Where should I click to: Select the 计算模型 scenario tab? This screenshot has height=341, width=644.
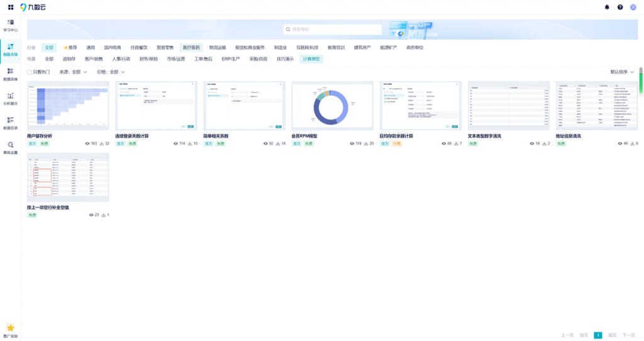[311, 59]
